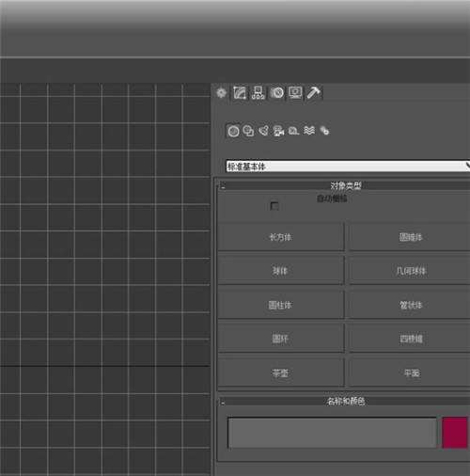Click the object name input field
This screenshot has height=476, width=470.
[332, 433]
